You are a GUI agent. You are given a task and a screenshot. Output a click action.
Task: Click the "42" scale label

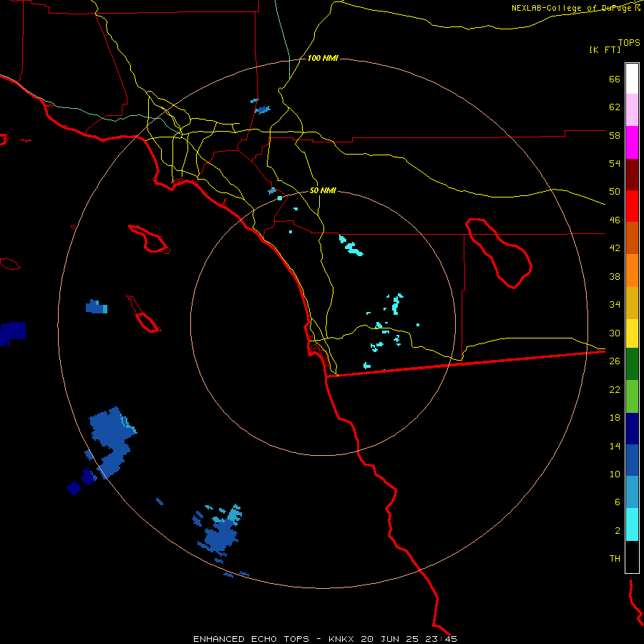click(x=615, y=248)
